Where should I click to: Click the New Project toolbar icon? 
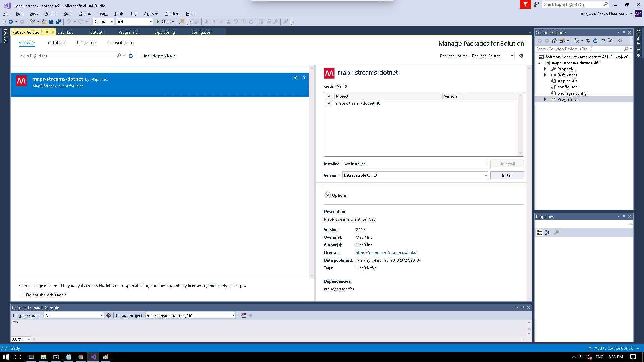pyautogui.click(x=33, y=22)
